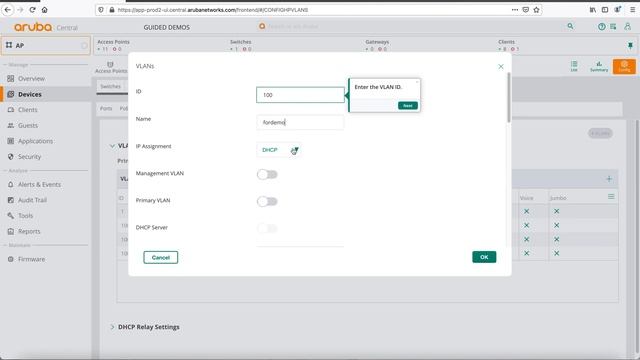Viewport: 640px width, 360px height.
Task: Click GUIDED DEMOS header text
Action: tap(167, 27)
